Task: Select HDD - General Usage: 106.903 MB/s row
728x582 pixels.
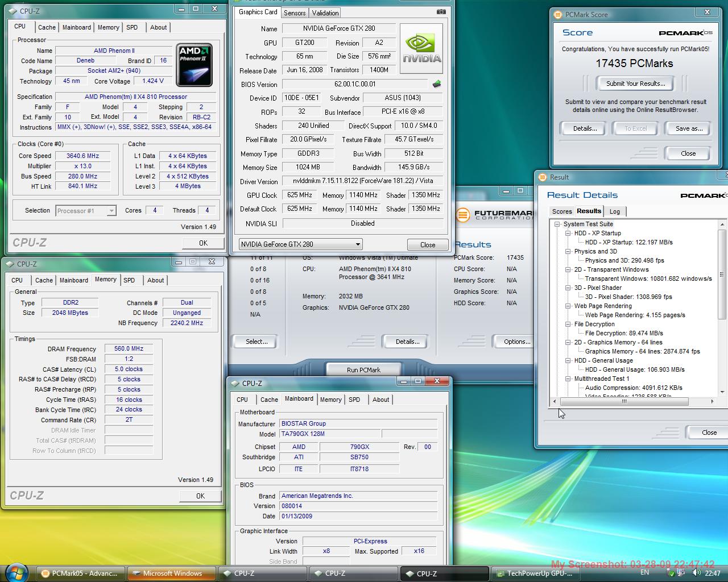Action: click(635, 369)
